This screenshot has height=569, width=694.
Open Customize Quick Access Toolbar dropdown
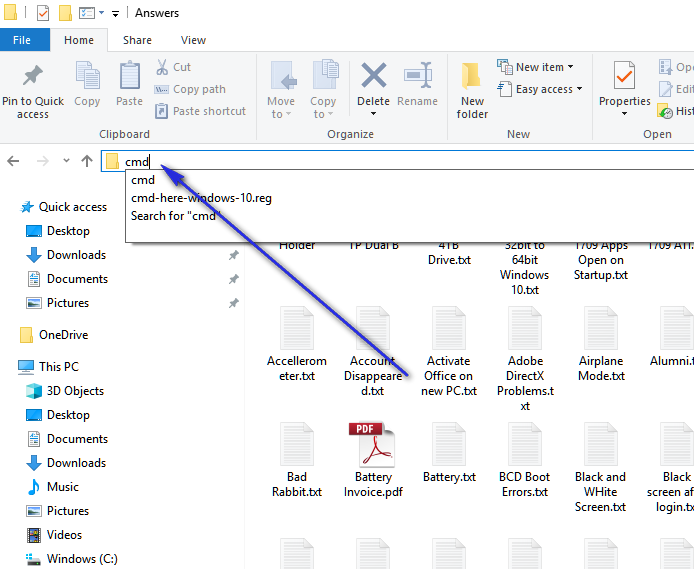coord(115,14)
